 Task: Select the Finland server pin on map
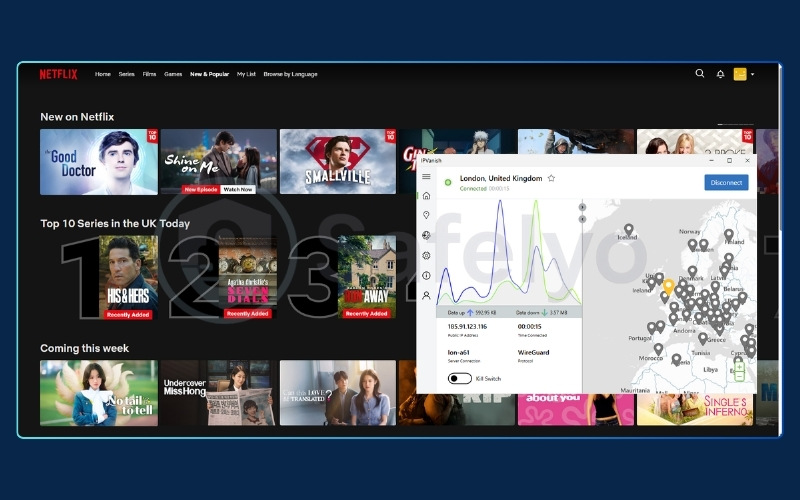click(729, 235)
